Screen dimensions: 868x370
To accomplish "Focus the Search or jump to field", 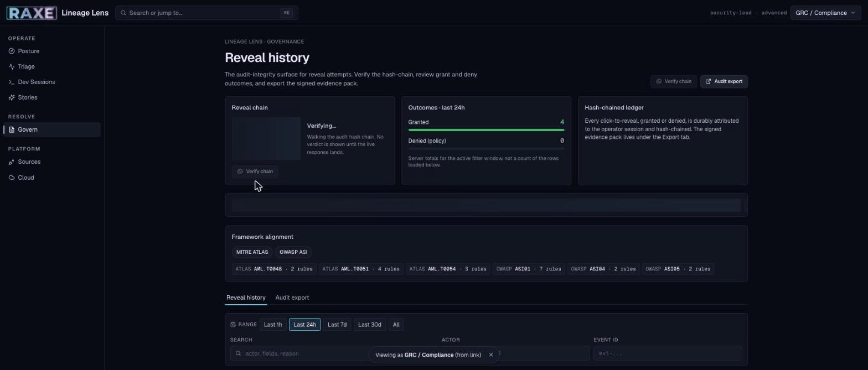I will tap(206, 13).
